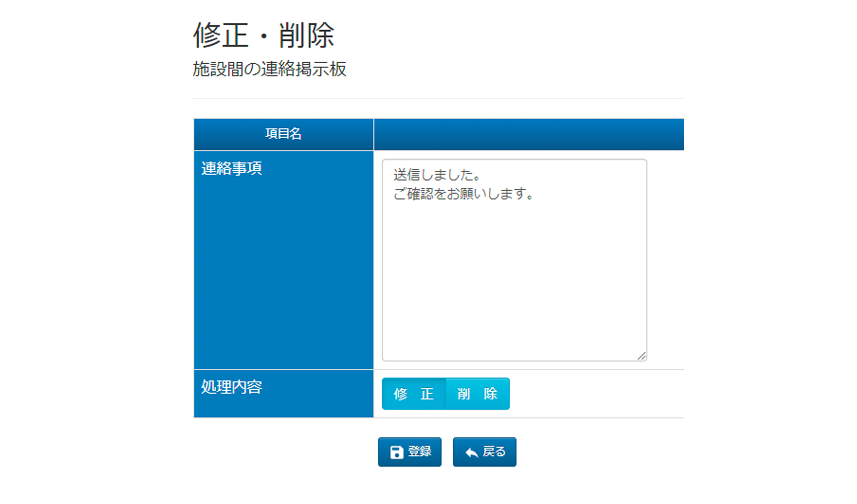Click the floppy disk save icon
The image size is (857, 504).
click(397, 452)
